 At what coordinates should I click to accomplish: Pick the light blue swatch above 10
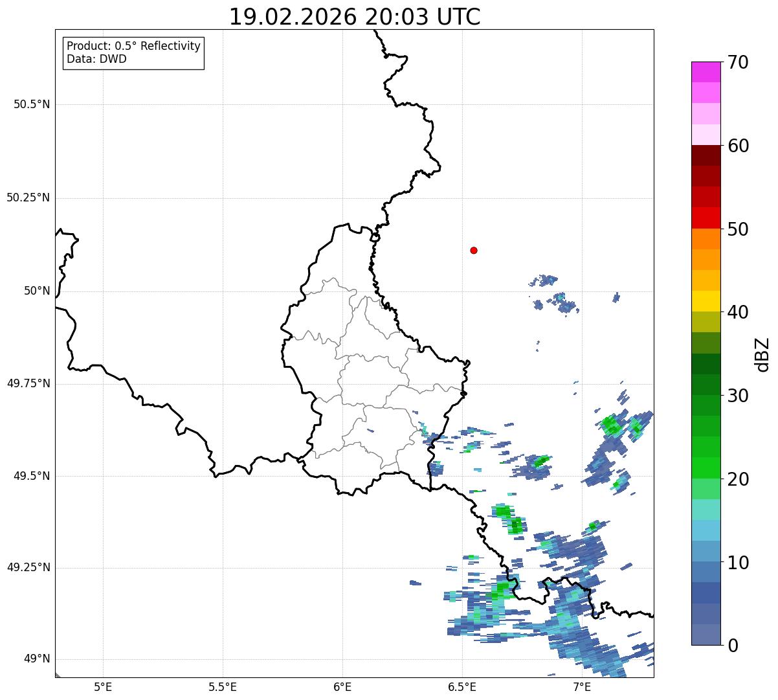(706, 551)
